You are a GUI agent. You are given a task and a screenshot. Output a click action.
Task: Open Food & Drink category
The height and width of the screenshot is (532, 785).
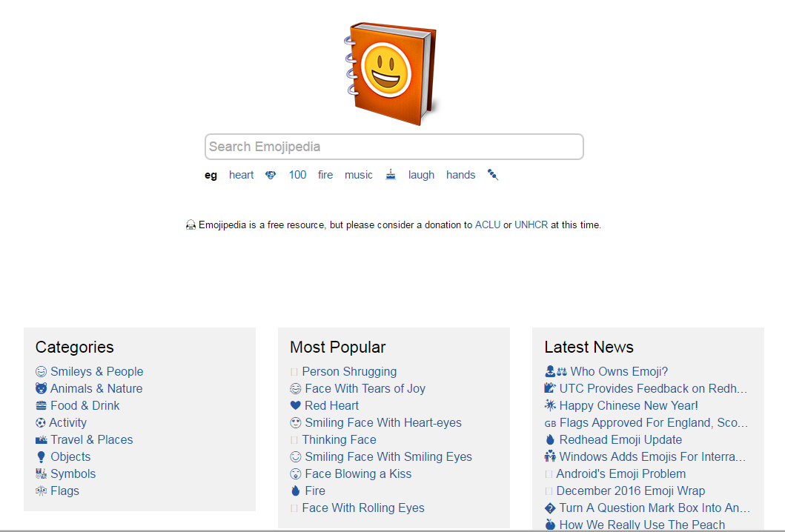pyautogui.click(x=85, y=406)
